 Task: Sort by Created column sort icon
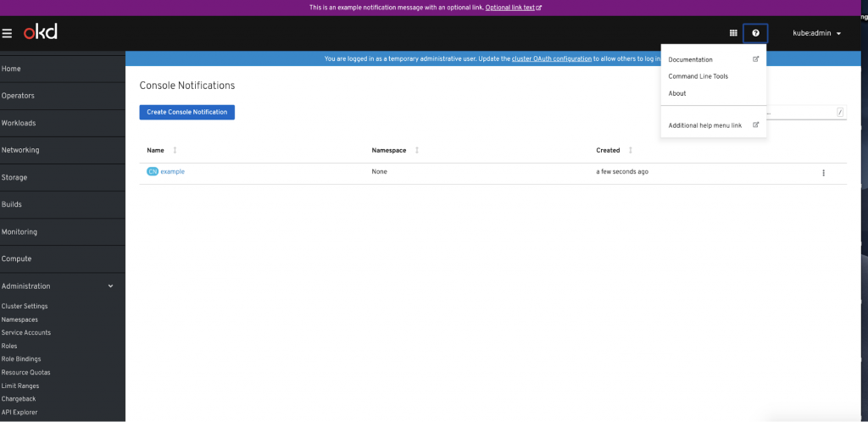(630, 150)
